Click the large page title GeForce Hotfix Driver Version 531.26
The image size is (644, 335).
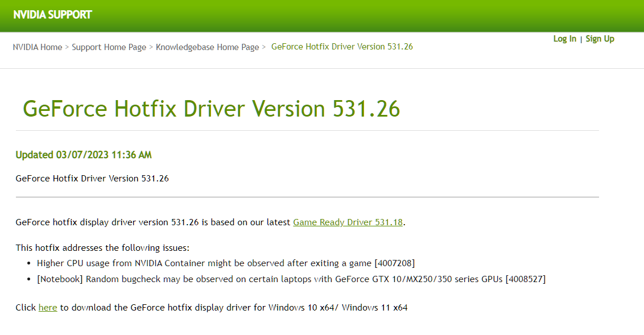tap(211, 109)
